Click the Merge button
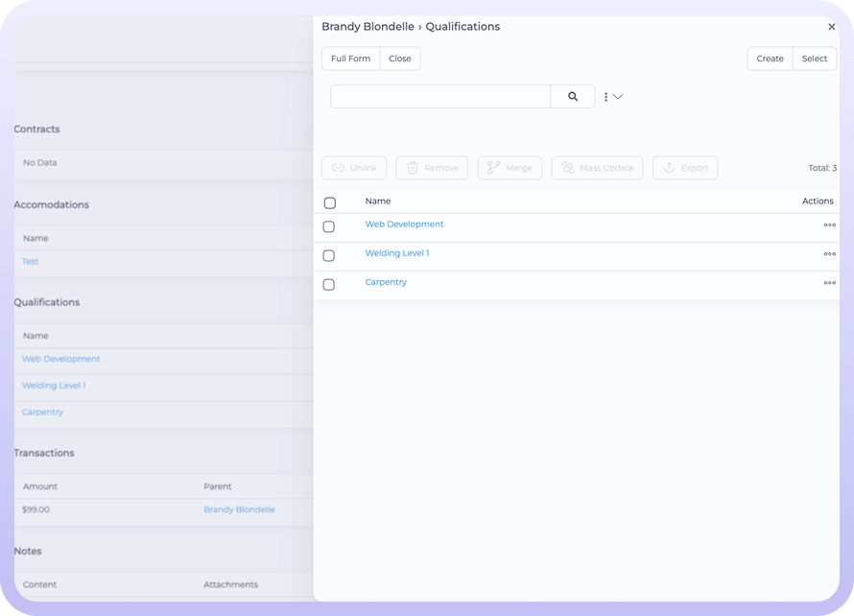Image resolution: width=854 pixels, height=616 pixels. coord(510,168)
